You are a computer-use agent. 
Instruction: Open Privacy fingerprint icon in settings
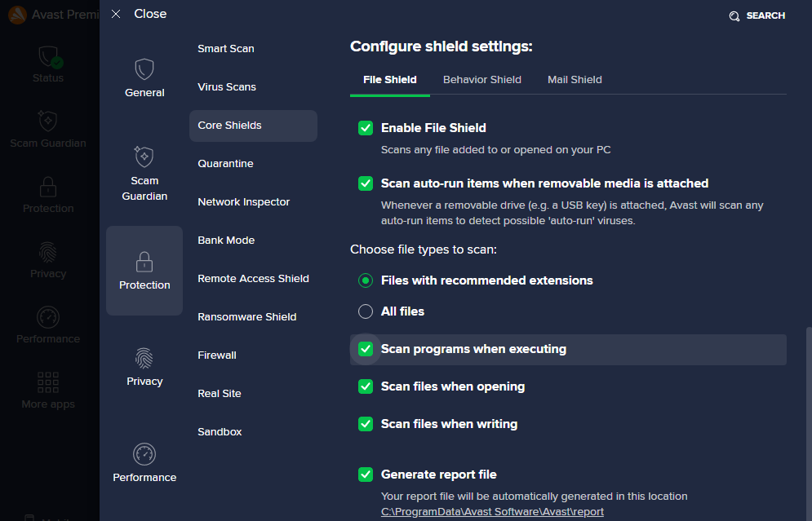click(144, 358)
